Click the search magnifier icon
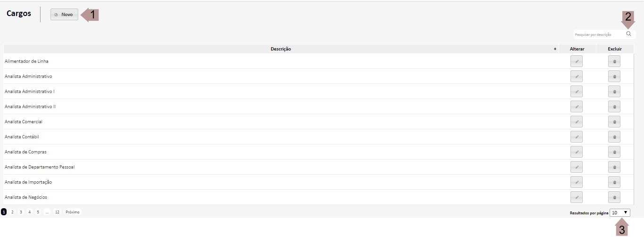 [x=628, y=34]
